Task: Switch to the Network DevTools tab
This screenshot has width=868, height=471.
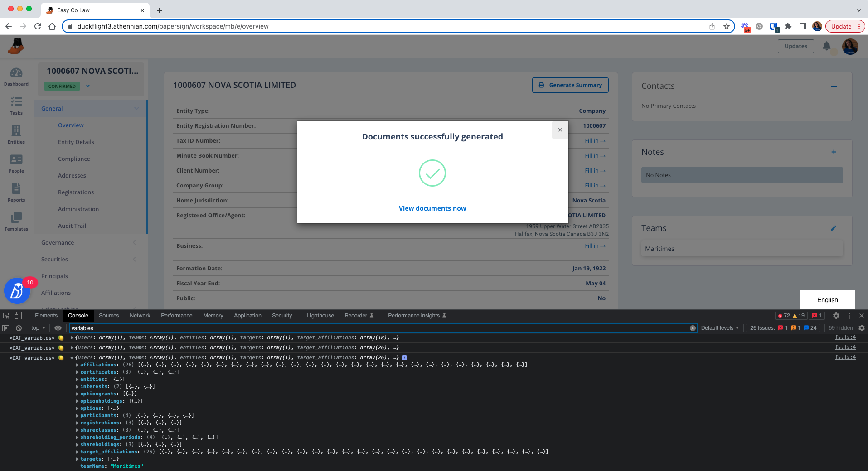Action: (x=140, y=316)
